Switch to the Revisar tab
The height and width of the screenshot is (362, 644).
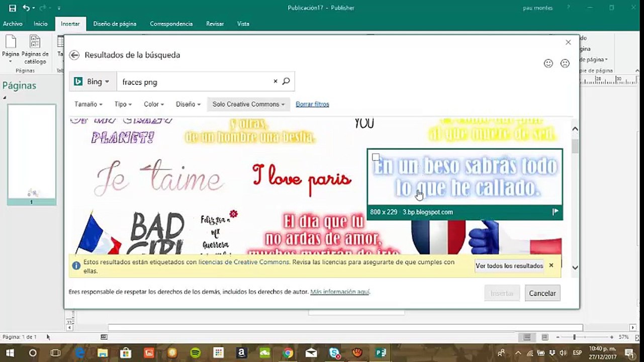[215, 24]
